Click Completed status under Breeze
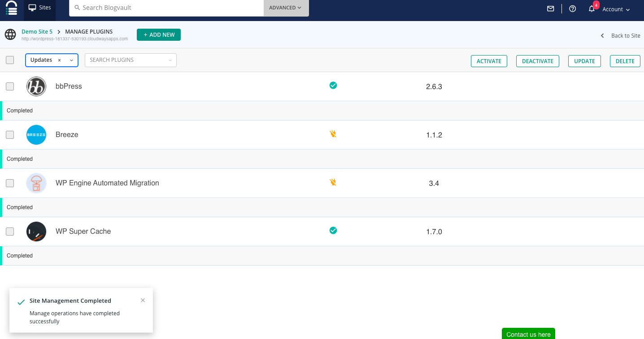This screenshot has height=339, width=644. pyautogui.click(x=20, y=159)
